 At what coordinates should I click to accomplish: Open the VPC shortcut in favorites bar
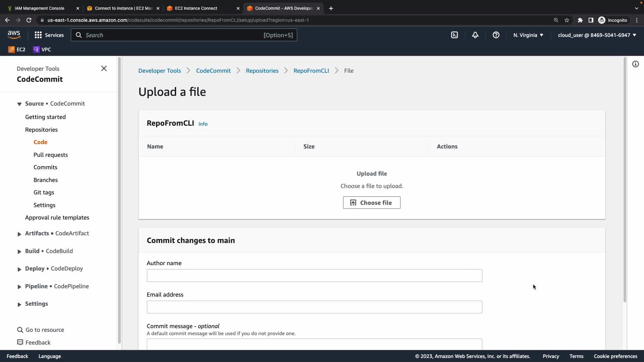pyautogui.click(x=42, y=49)
